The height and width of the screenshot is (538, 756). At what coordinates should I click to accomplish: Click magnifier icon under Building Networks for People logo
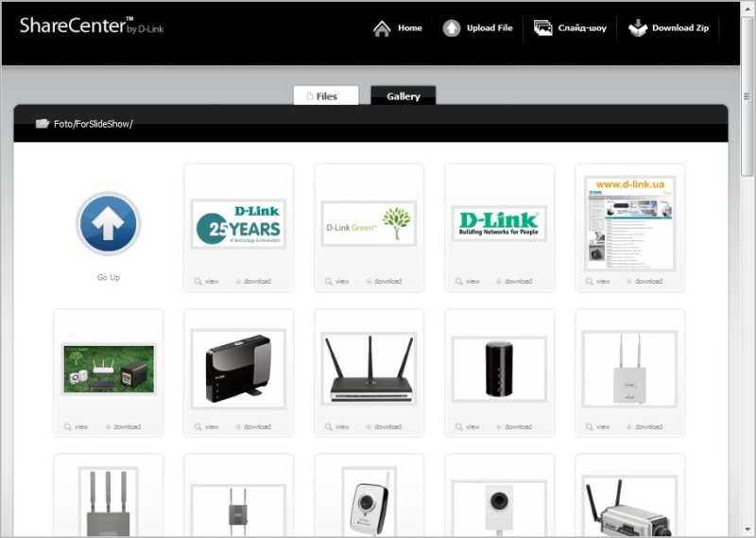click(x=459, y=282)
